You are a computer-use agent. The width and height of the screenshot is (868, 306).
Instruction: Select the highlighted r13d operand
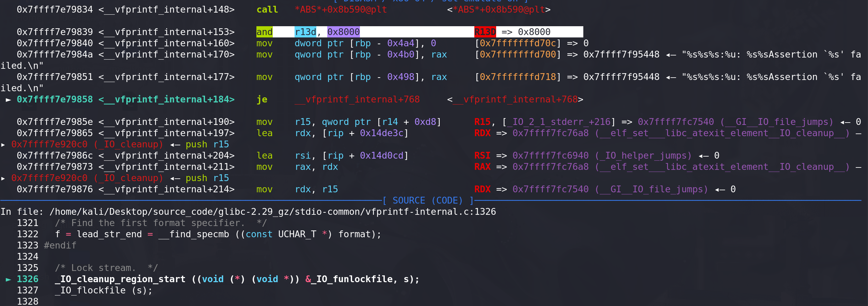point(305,32)
